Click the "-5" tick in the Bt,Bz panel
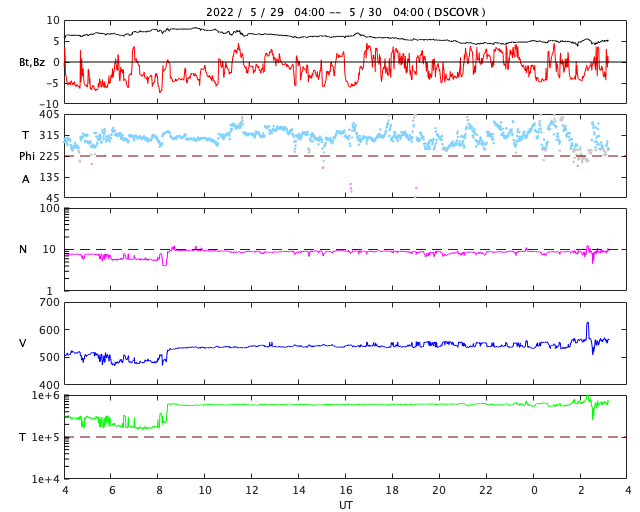The image size is (640, 512). (53, 83)
